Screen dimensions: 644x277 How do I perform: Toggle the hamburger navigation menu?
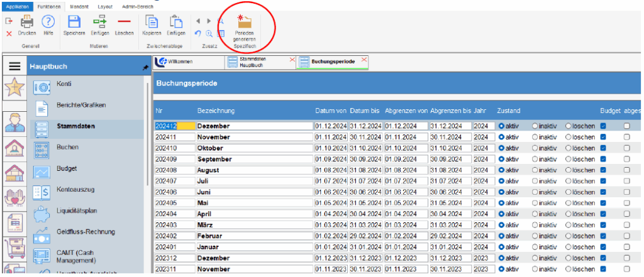(x=15, y=66)
